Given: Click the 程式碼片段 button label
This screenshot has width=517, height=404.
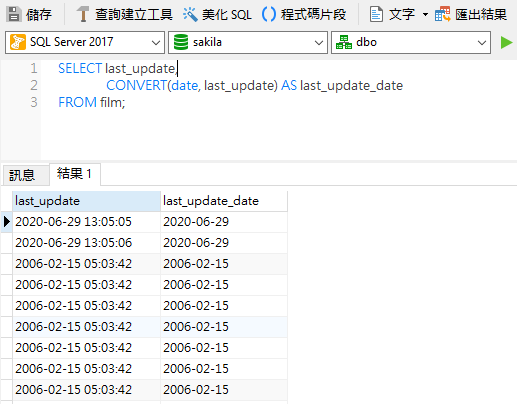Looking at the screenshot, I should click(x=313, y=15).
